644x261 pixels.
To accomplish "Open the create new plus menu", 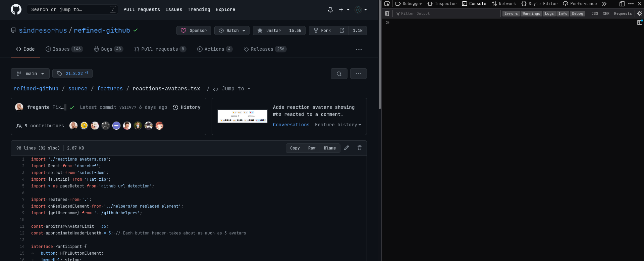I will (344, 10).
